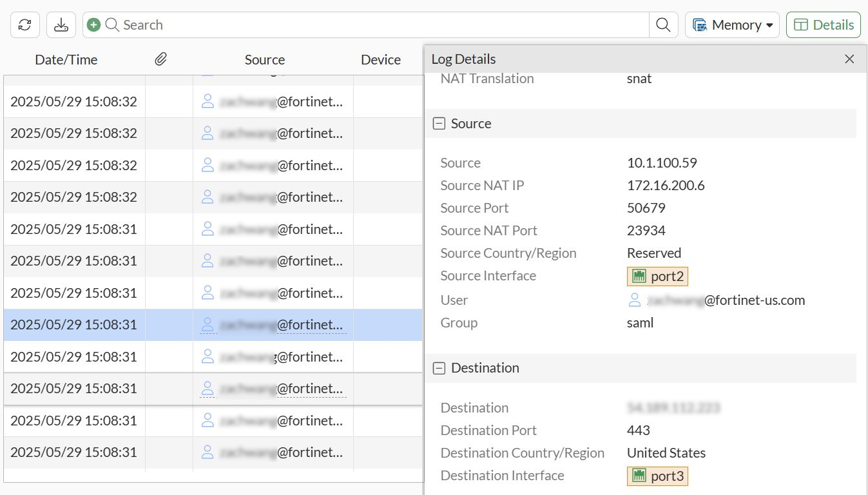
Task: Click the magnifying glass search button
Action: click(x=663, y=25)
